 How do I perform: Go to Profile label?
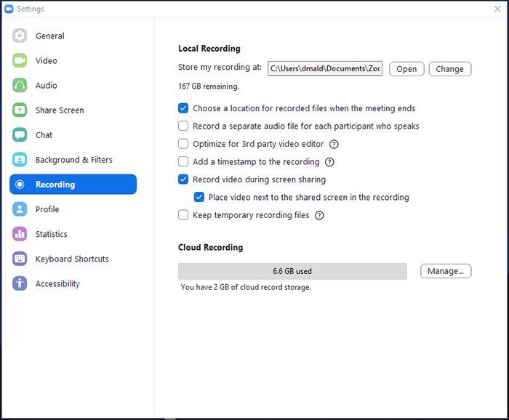(x=47, y=209)
